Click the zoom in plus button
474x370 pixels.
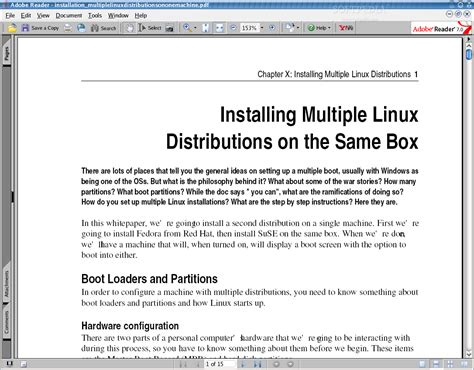[272, 28]
